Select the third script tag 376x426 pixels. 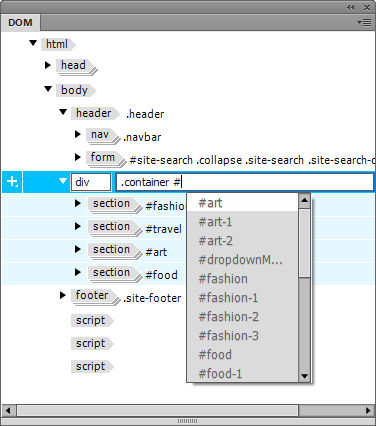click(x=91, y=366)
